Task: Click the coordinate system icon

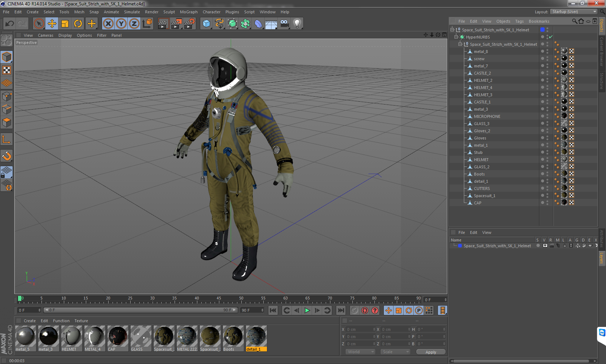Action: pos(147,24)
